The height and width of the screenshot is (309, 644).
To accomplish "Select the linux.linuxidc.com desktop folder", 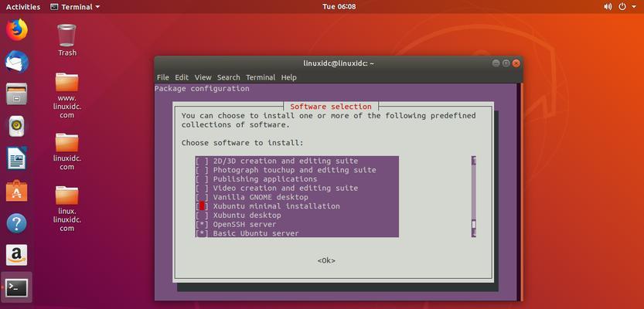I will pyautogui.click(x=67, y=208).
